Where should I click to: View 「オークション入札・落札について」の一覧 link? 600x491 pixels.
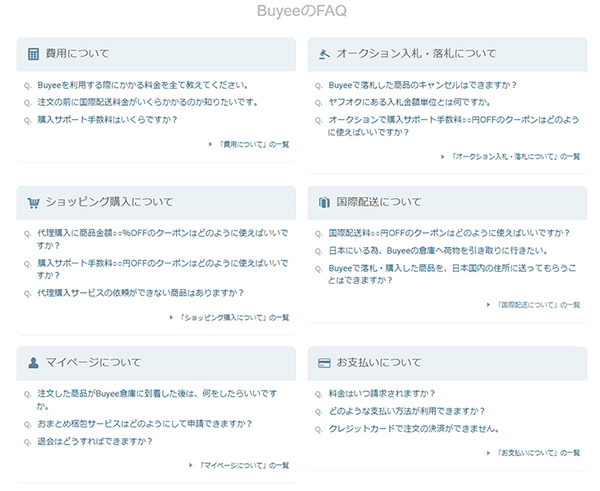pyautogui.click(x=515, y=157)
